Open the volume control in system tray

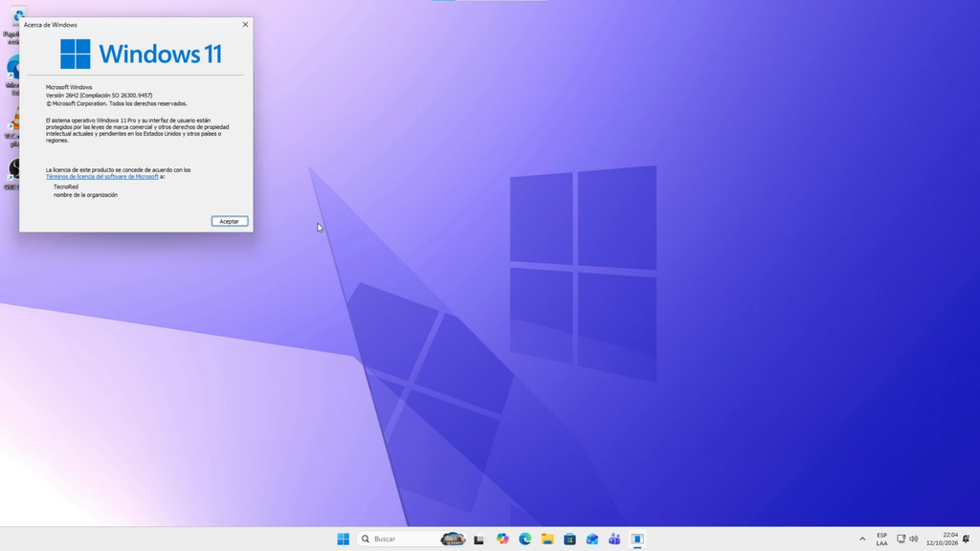[x=914, y=539]
